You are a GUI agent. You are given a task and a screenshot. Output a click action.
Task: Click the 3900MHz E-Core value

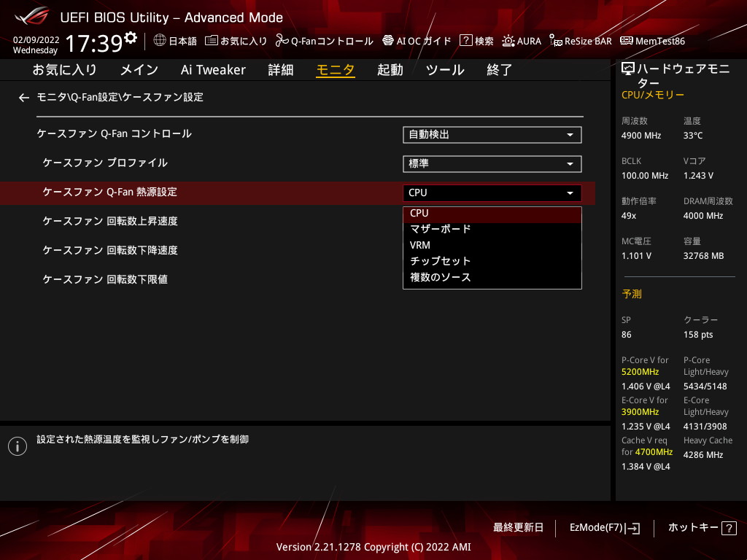(640, 412)
